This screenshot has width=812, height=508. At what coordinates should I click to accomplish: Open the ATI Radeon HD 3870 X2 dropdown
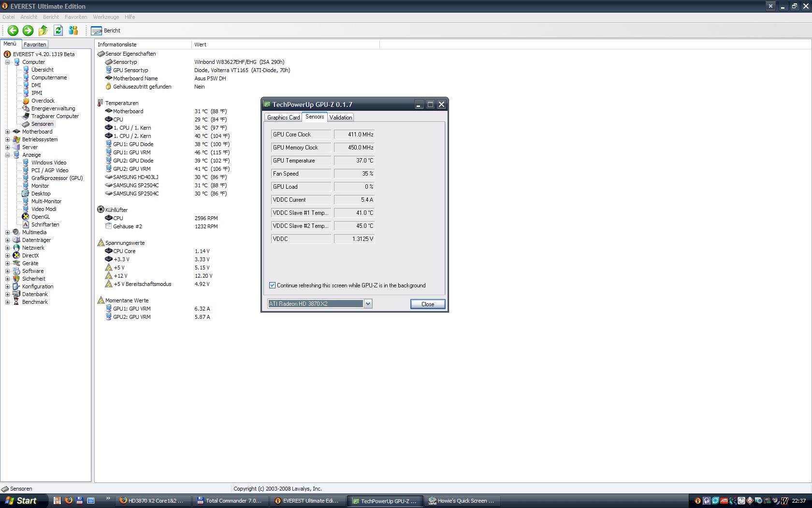click(x=368, y=304)
